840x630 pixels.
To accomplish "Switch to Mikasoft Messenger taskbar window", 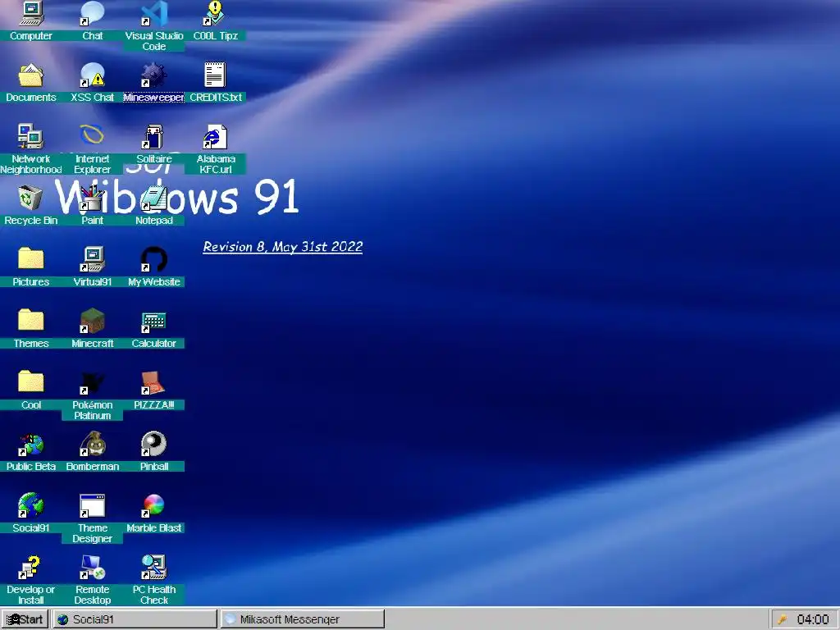I will [303, 619].
